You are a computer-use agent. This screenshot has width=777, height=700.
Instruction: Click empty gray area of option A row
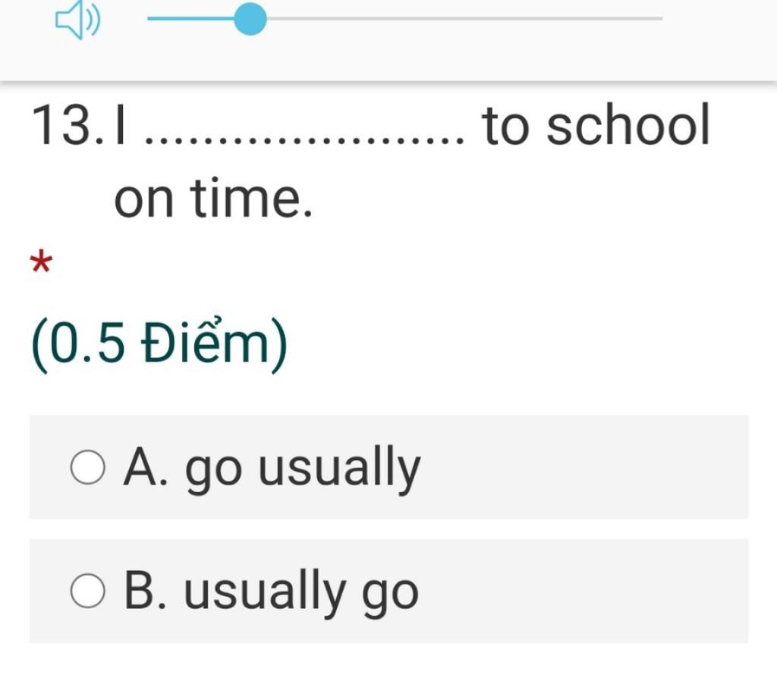(592, 467)
